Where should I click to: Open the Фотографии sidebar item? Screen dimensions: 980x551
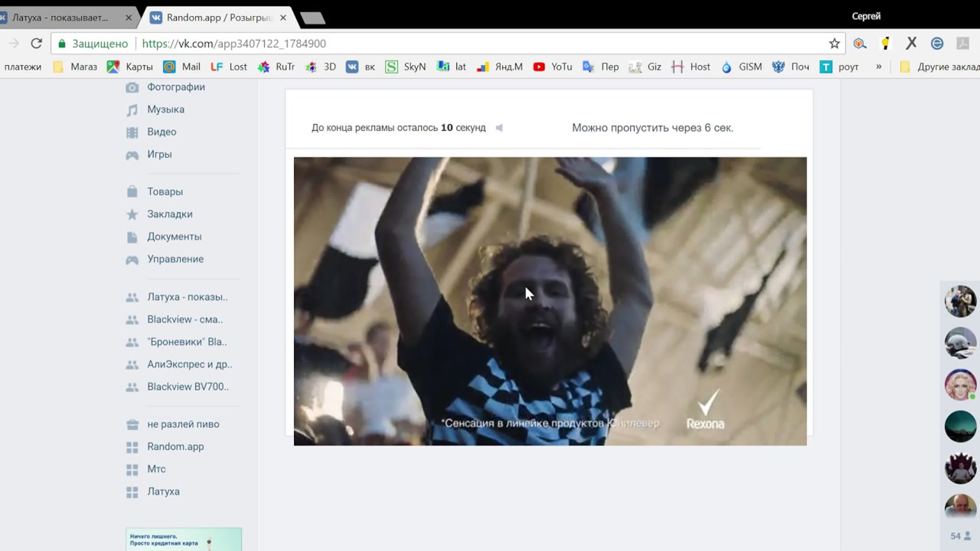click(176, 87)
